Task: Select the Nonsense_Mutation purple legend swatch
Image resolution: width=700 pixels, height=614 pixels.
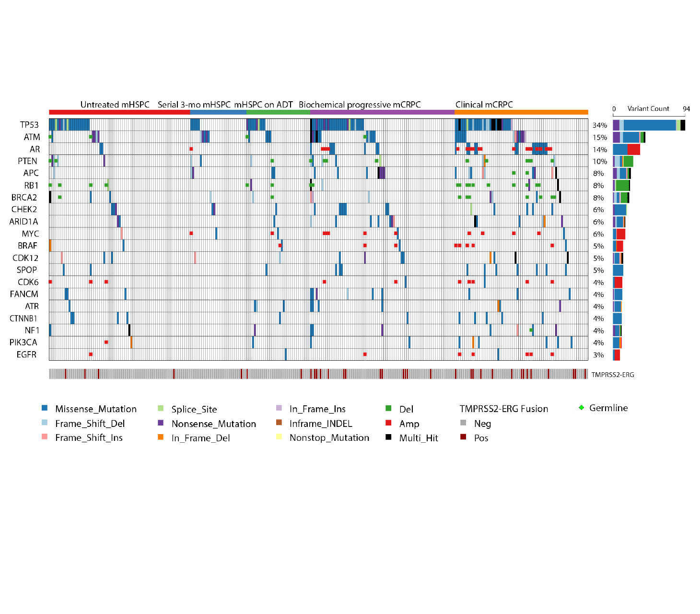Action: click(161, 423)
